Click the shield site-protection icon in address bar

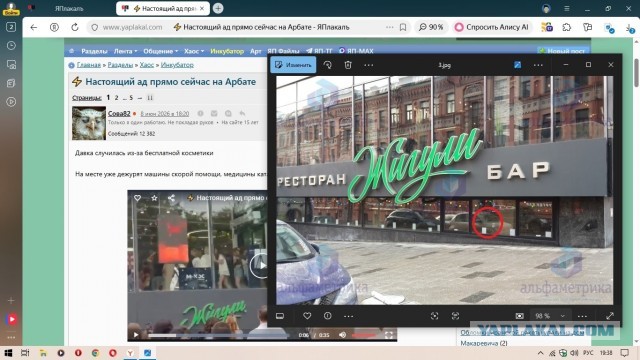94,27
